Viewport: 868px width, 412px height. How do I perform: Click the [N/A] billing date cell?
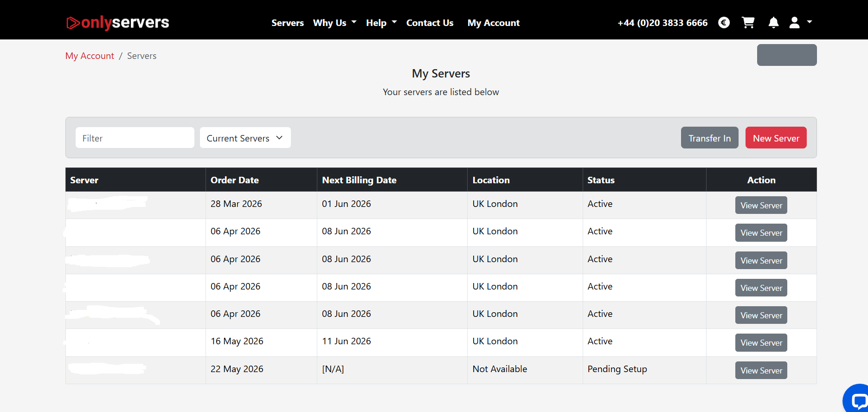(x=392, y=370)
